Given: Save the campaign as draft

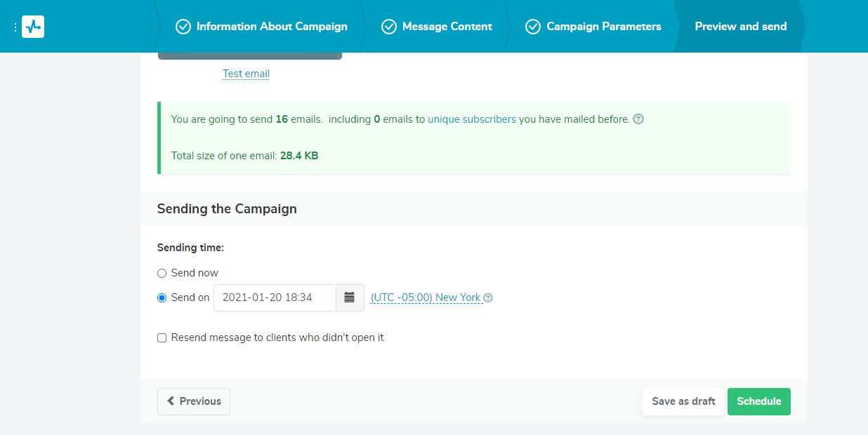Looking at the screenshot, I should click(x=683, y=401).
